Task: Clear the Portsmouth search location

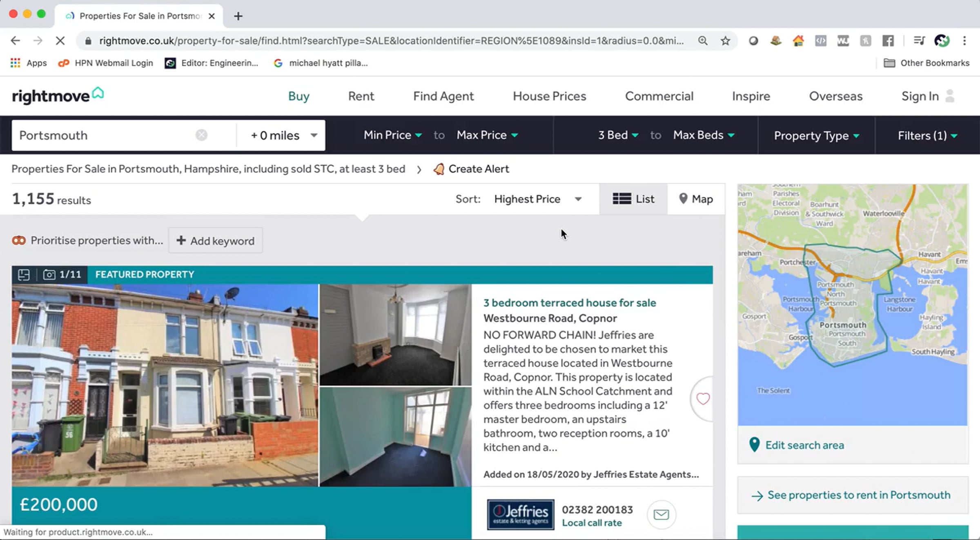Action: coord(201,135)
